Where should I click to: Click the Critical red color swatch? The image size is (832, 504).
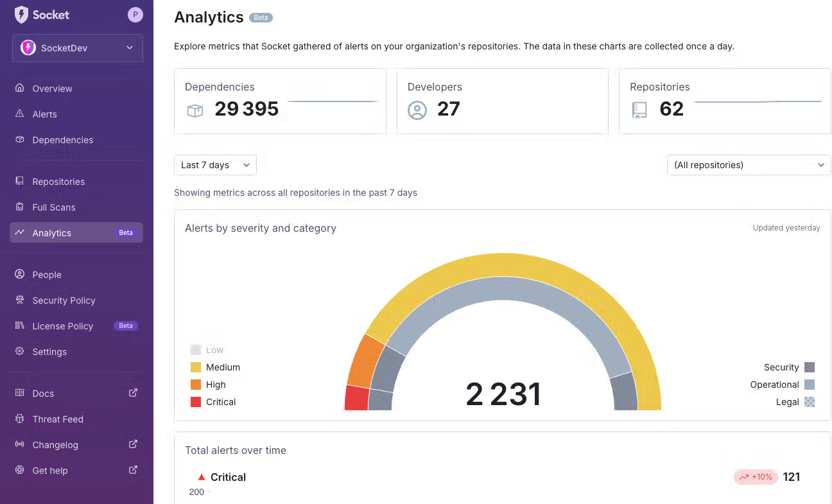pyautogui.click(x=196, y=402)
